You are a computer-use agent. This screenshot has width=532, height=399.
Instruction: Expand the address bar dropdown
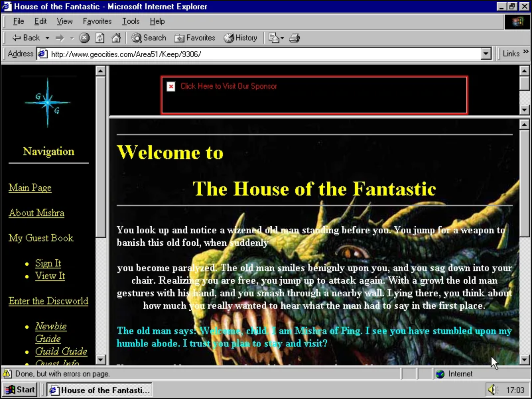pos(486,54)
